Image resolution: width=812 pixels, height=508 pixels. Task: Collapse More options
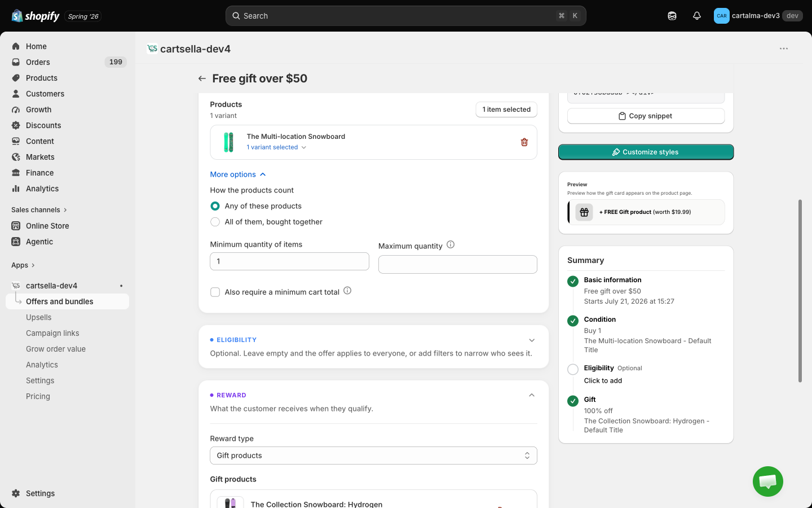[238, 174]
